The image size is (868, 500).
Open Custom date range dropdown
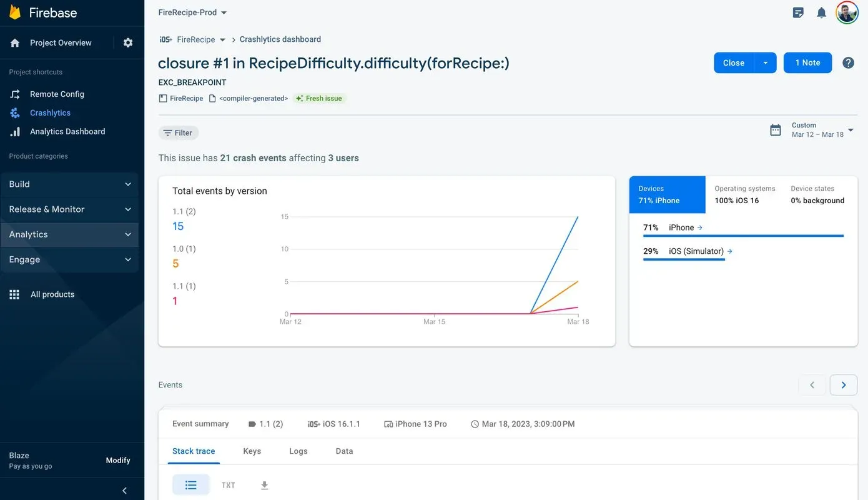[822, 130]
